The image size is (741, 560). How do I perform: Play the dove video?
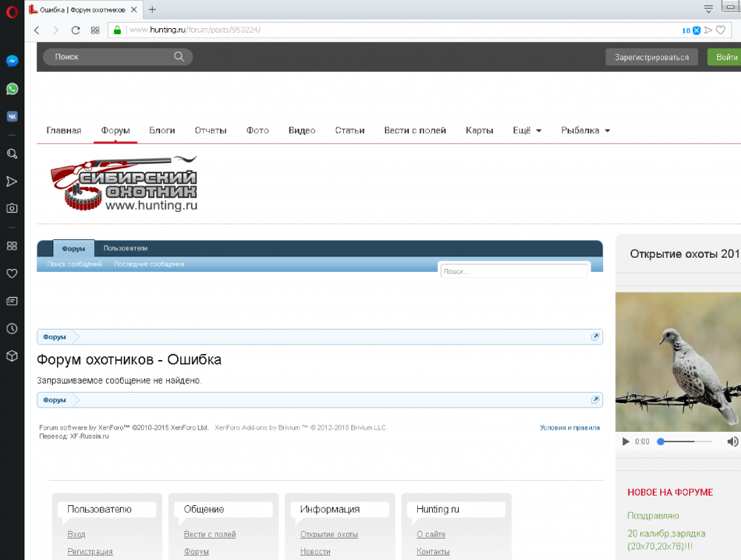(x=625, y=441)
